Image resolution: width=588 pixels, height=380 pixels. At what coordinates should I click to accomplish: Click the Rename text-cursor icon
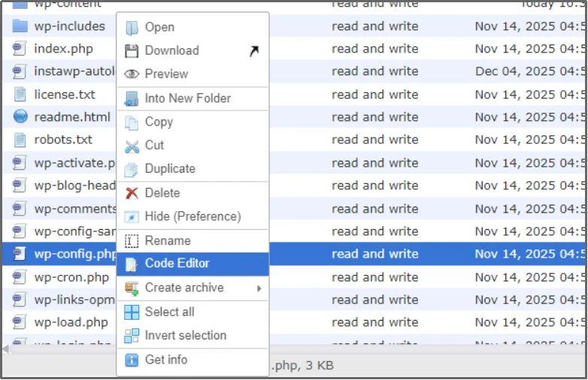point(132,241)
